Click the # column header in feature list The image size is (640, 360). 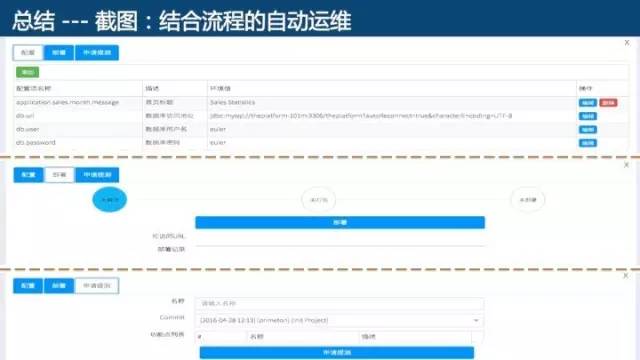[200, 337]
